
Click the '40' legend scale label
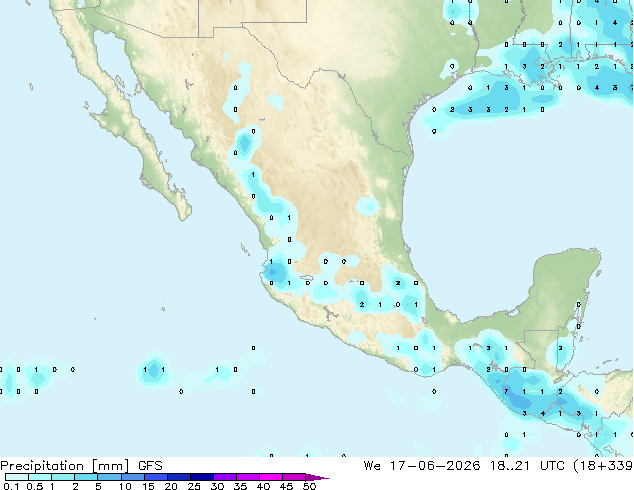point(263,486)
